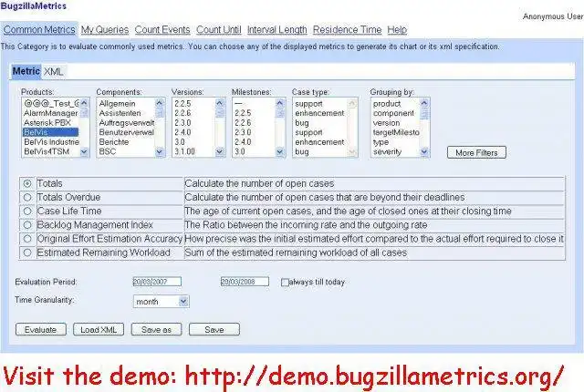Click the More Filters button

(x=476, y=152)
